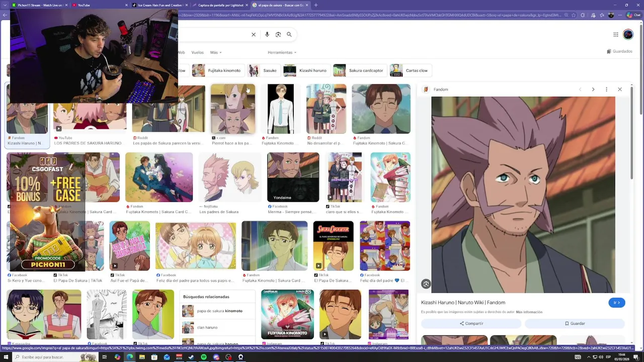Image resolution: width=644 pixels, height=362 pixels.
Task: Open Lens search icon on large image
Action: 426,284
